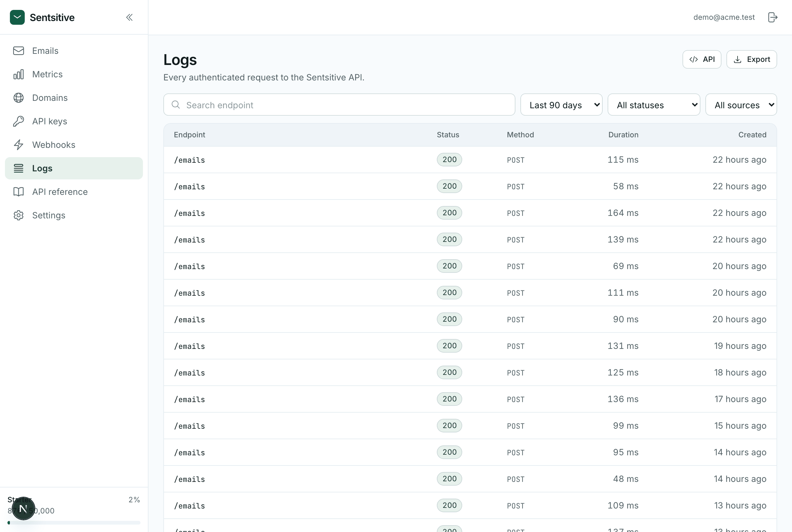The width and height of the screenshot is (792, 532).
Task: Click the Domains globe icon
Action: pyautogui.click(x=19, y=98)
